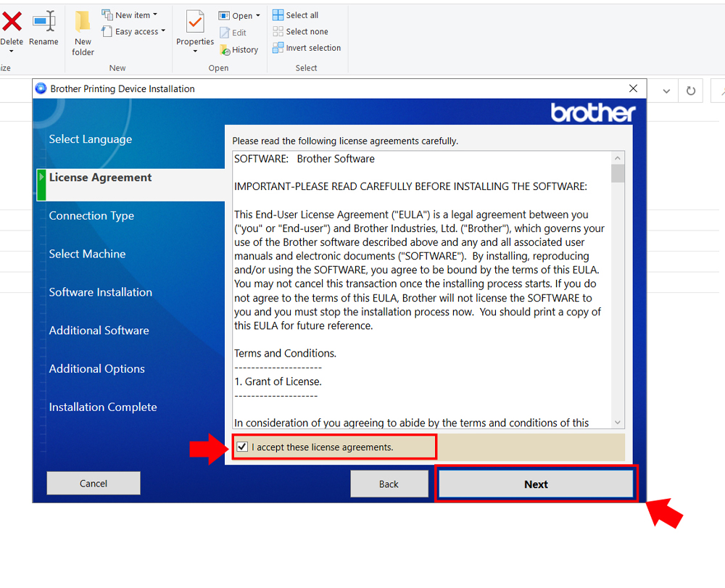725x588 pixels.
Task: Select the Additional Options step
Action: click(96, 369)
